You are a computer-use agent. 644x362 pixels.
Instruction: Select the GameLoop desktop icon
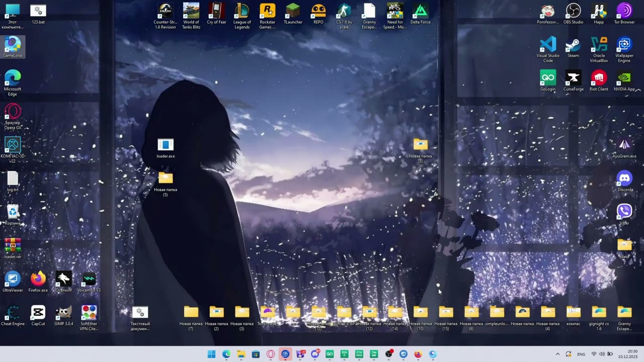(x=13, y=48)
